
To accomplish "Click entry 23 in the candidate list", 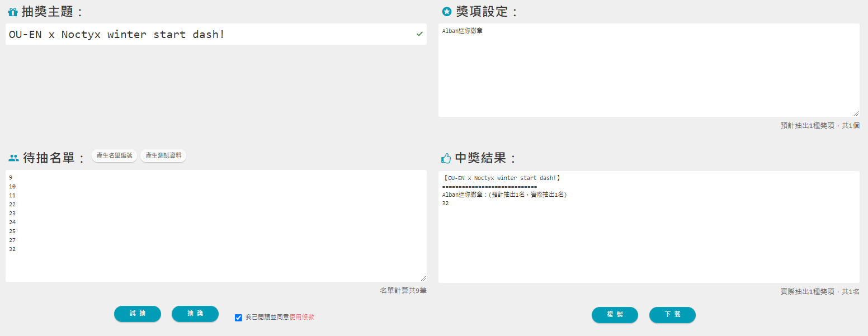I will [x=12, y=214].
